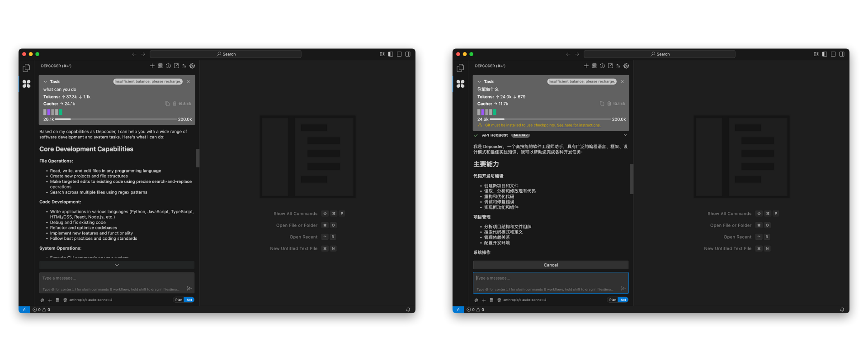Open Explorer icon in left window activity bar
Viewport: 868px width, 362px height.
pyautogui.click(x=26, y=68)
